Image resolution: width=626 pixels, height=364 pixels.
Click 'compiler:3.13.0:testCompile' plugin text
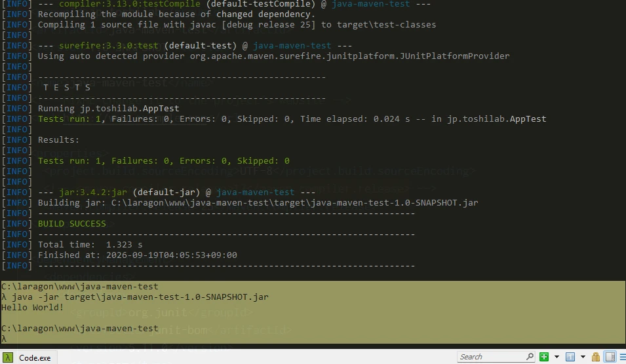[129, 4]
